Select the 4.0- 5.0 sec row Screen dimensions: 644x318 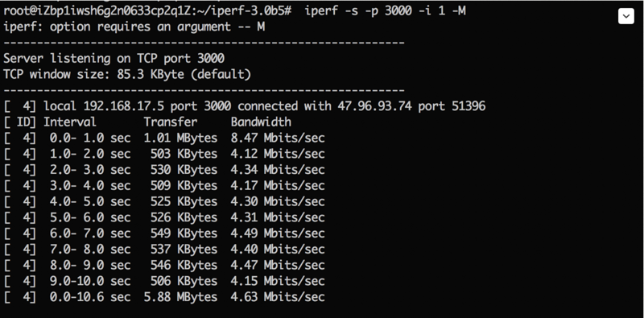point(164,202)
